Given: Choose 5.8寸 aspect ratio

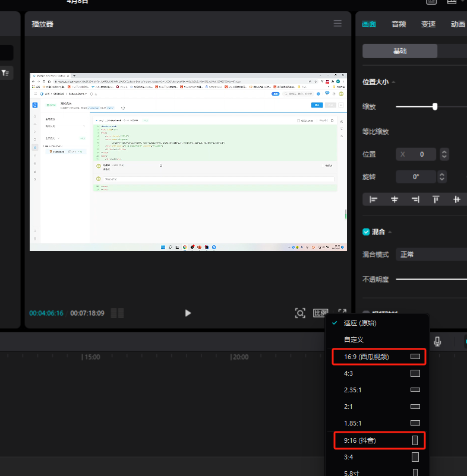Looking at the screenshot, I should click(x=377, y=472).
